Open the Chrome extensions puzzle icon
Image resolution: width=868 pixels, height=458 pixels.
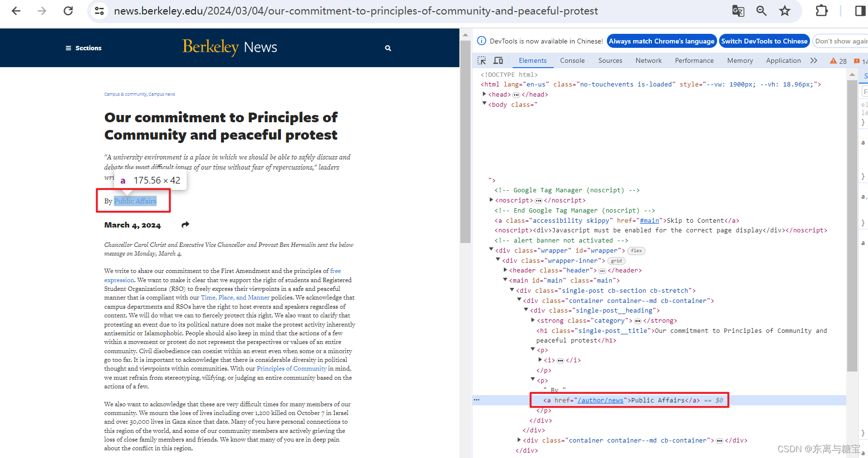[822, 11]
